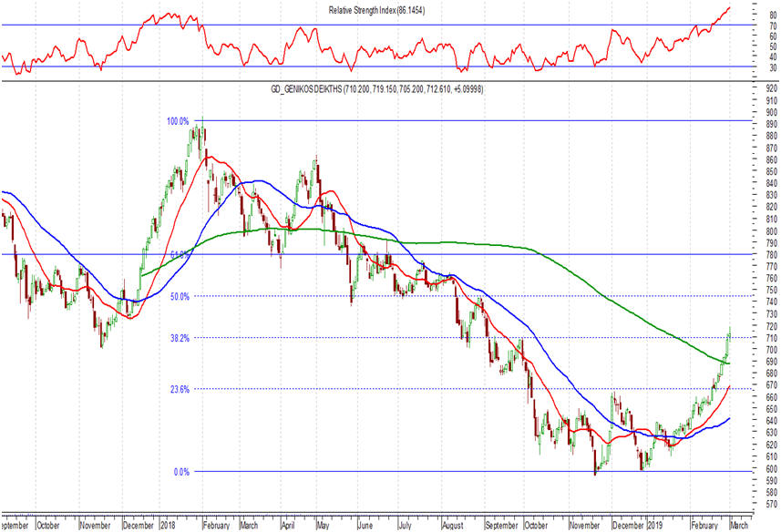Click price scale value 850
This screenshot has height=532, width=781.
coord(771,171)
